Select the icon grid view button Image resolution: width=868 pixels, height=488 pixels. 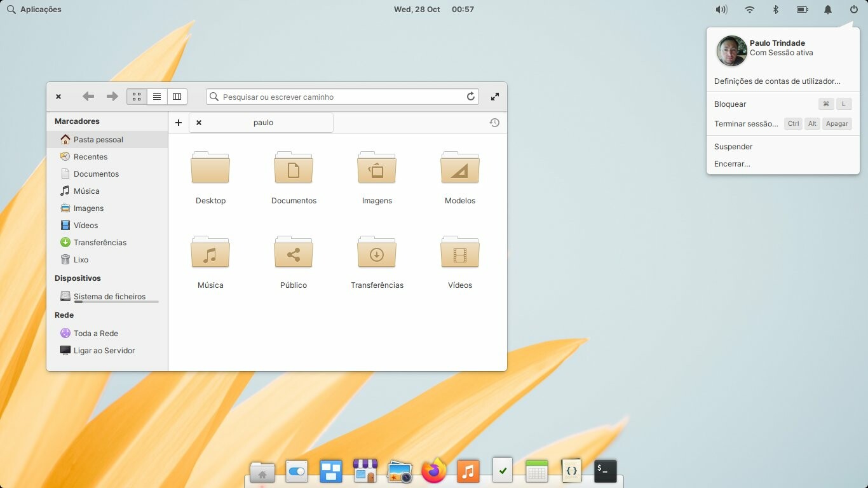click(137, 97)
